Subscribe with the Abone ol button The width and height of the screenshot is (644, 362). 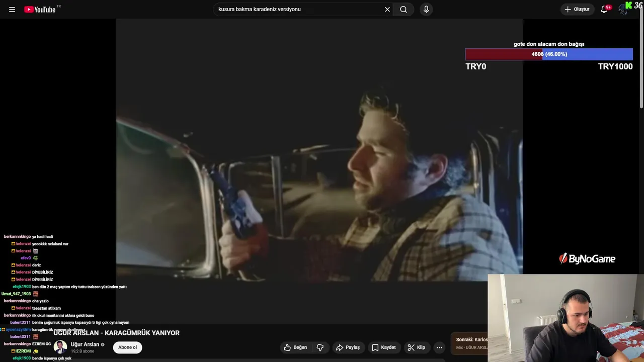[128, 347]
